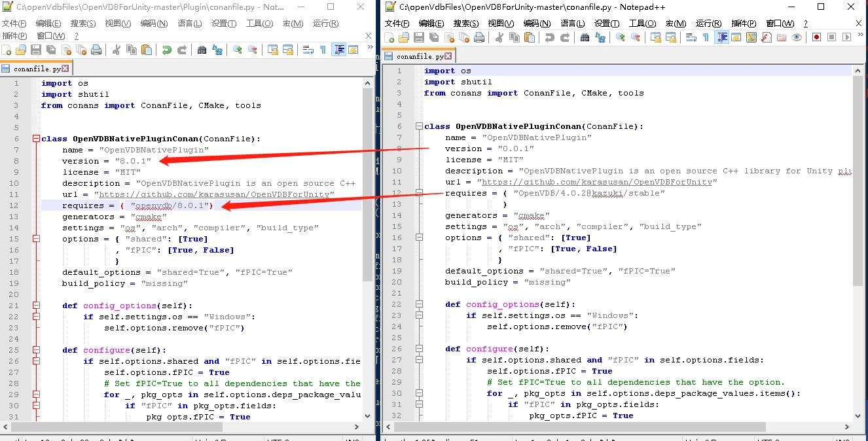Toggle Word wrap in right window toolbar

[691, 37]
